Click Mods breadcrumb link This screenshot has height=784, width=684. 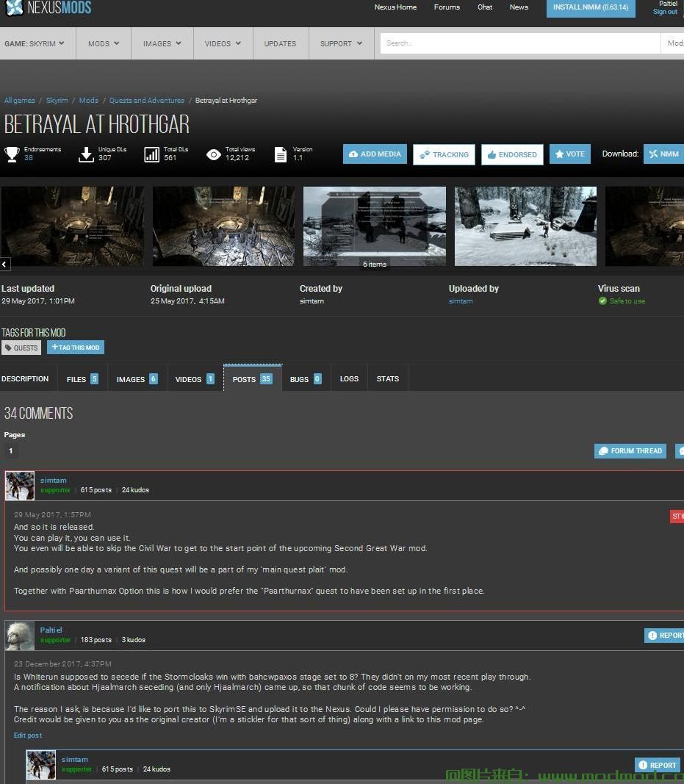(88, 101)
